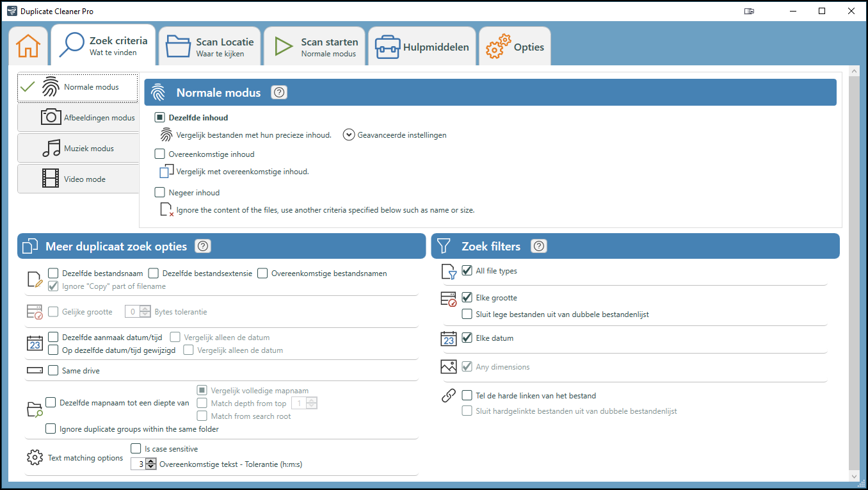Image resolution: width=868 pixels, height=490 pixels.
Task: Switch to Afbeeldingen modus
Action: click(x=77, y=117)
